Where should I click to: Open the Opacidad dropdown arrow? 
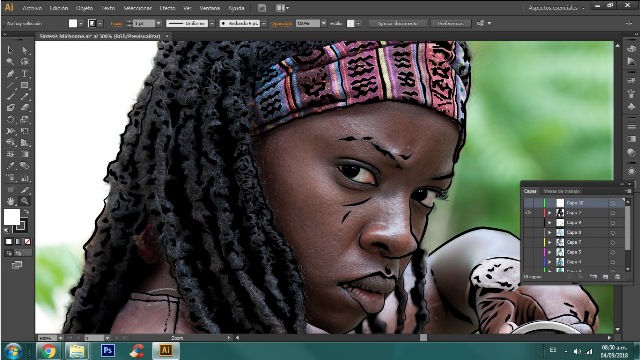coord(324,23)
